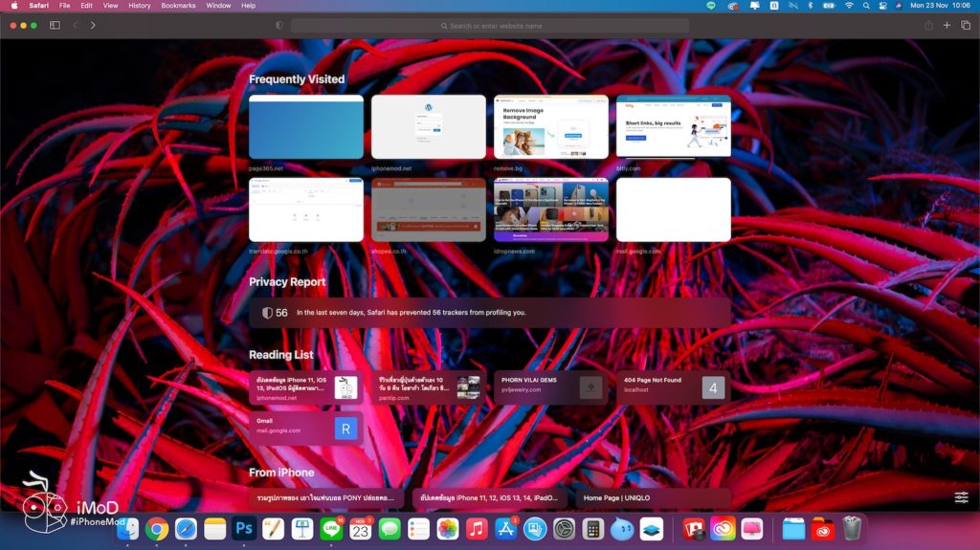Image resolution: width=980 pixels, height=550 pixels.
Task: Open the remove.bg thumbnail
Action: pos(550,126)
